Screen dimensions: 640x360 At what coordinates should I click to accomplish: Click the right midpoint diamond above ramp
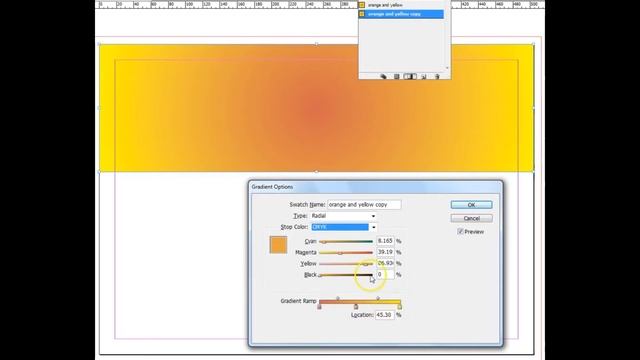[x=378, y=298]
